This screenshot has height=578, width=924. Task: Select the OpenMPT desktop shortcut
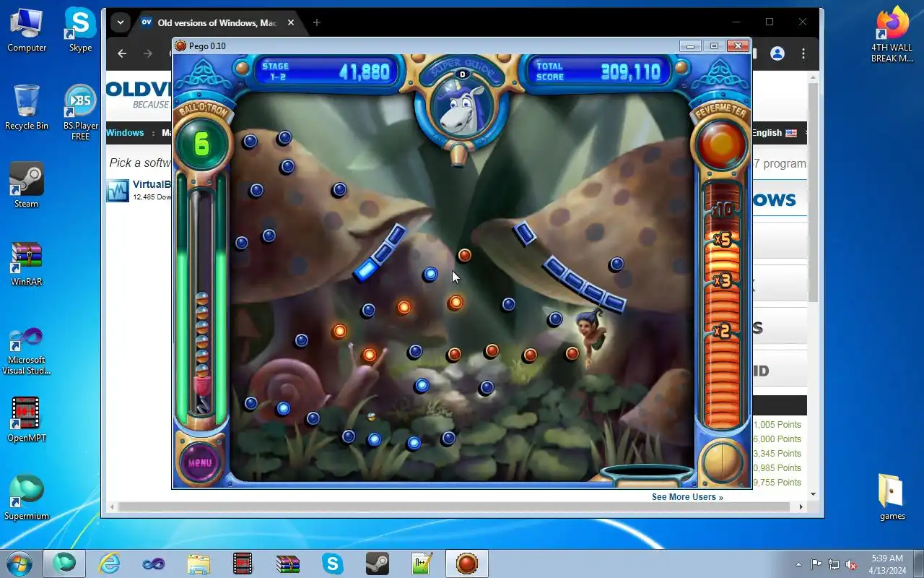click(27, 419)
